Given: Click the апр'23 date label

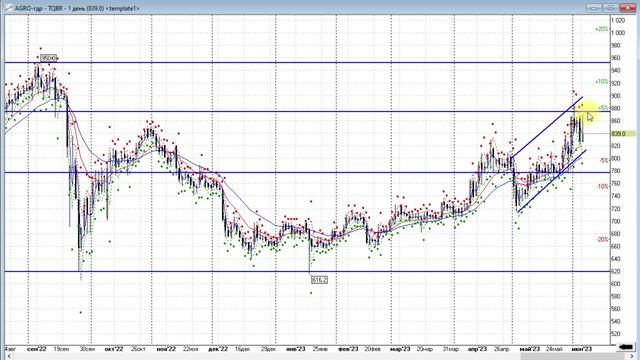Looking at the screenshot, I should point(477,349).
